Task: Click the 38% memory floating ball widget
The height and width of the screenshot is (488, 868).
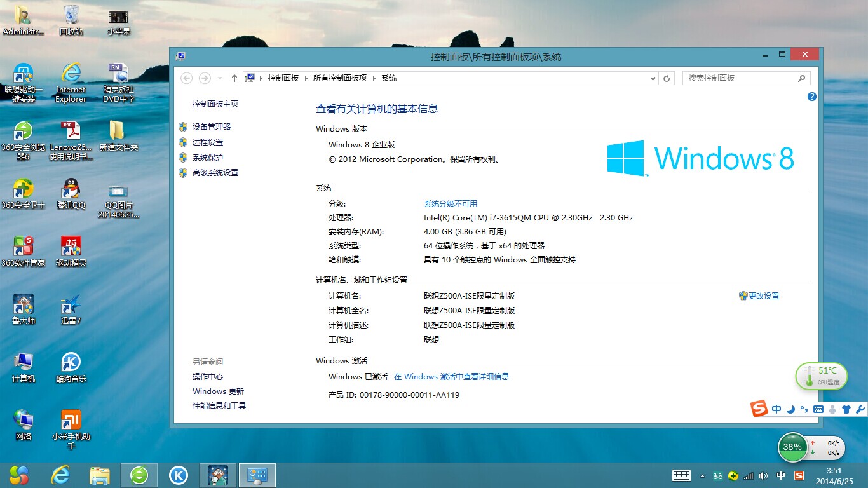Action: tap(792, 447)
